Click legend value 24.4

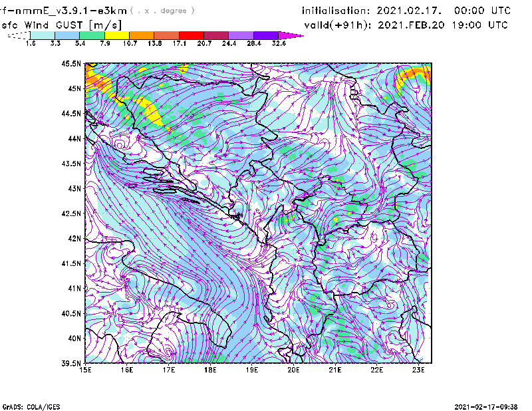[229, 43]
